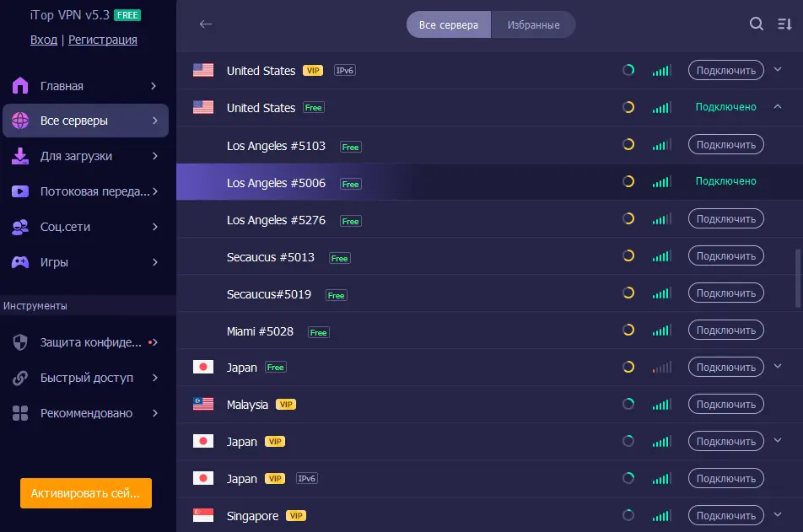Click the gamepad icon beside Игры
This screenshot has height=532, width=803.
[21, 262]
